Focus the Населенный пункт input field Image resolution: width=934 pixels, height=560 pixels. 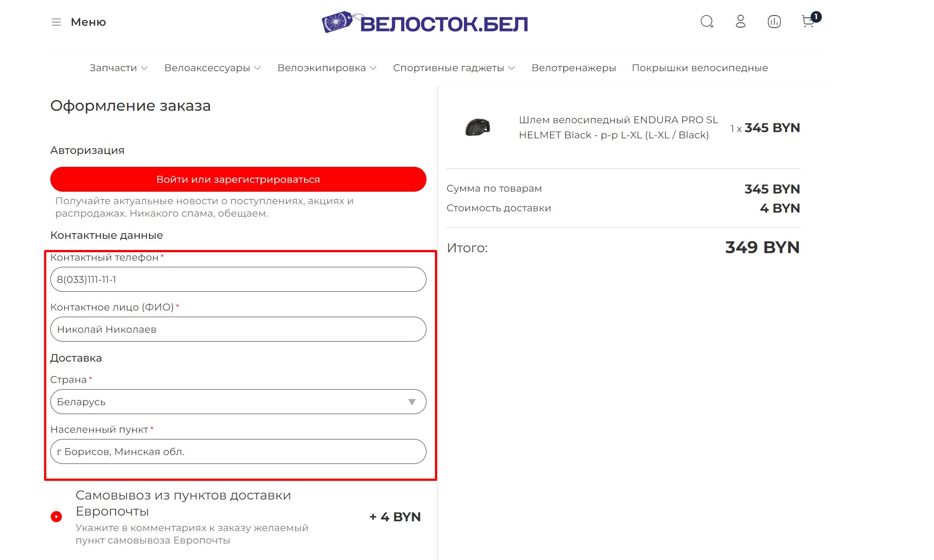[x=238, y=451]
